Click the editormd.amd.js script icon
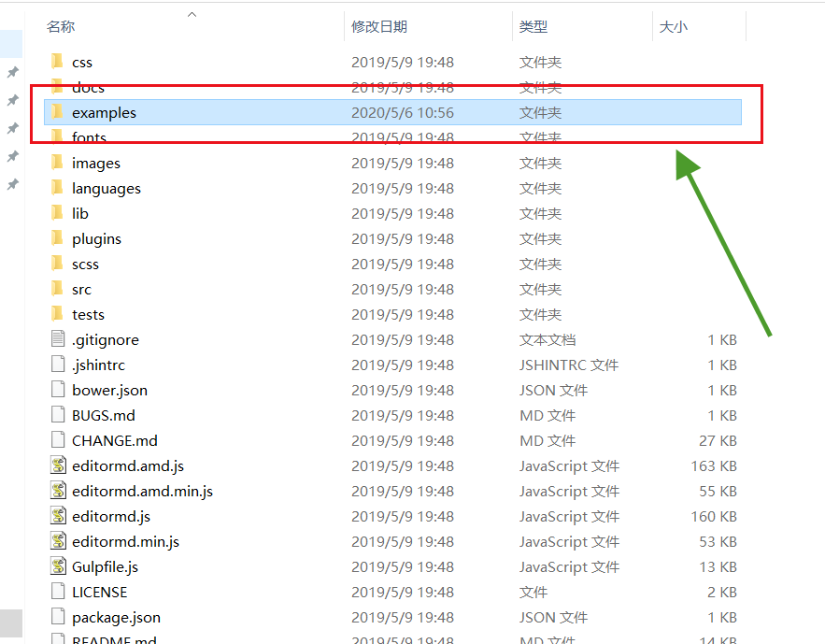The image size is (825, 644). point(59,465)
